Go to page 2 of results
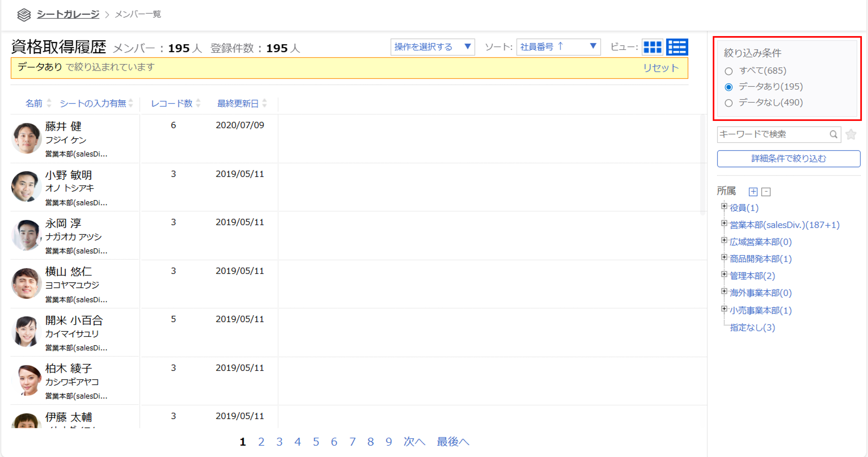The height and width of the screenshot is (457, 868). coord(261,441)
